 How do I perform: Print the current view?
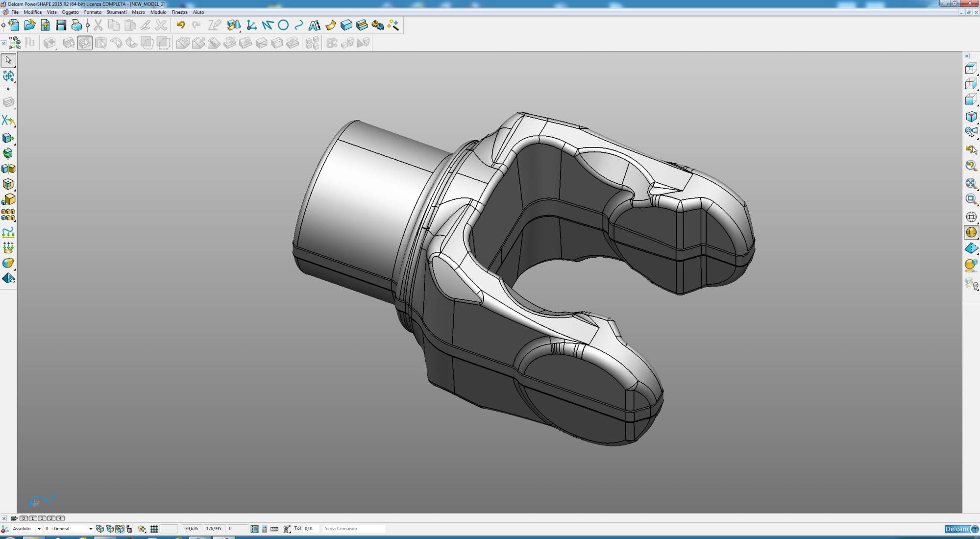(76, 25)
